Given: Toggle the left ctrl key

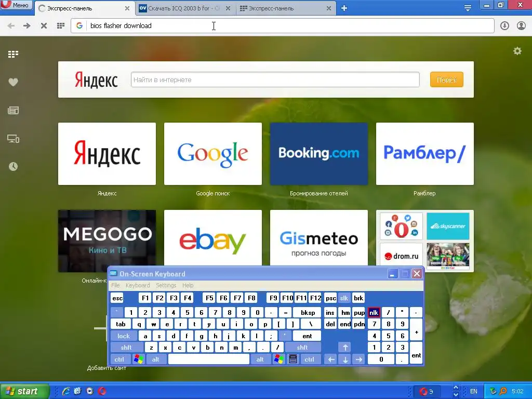Looking at the screenshot, I should pos(119,360).
